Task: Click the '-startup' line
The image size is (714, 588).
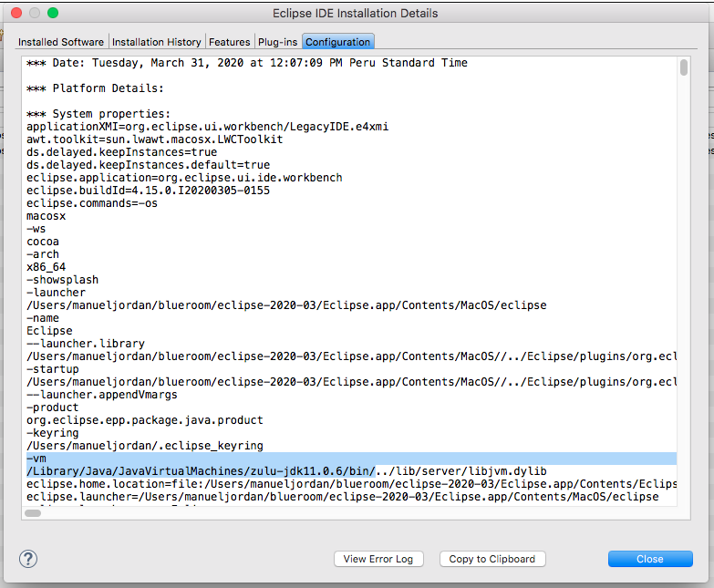Action: click(52, 368)
